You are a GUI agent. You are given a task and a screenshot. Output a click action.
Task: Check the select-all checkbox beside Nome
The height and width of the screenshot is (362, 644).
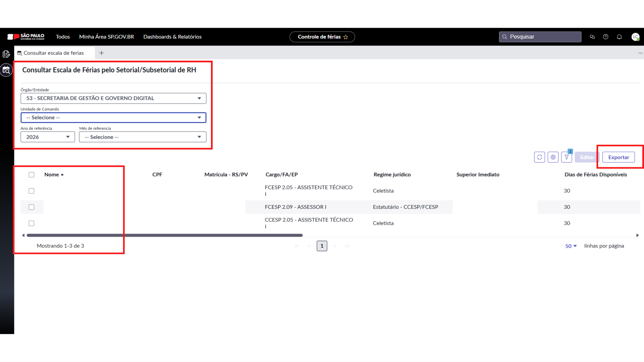32,175
